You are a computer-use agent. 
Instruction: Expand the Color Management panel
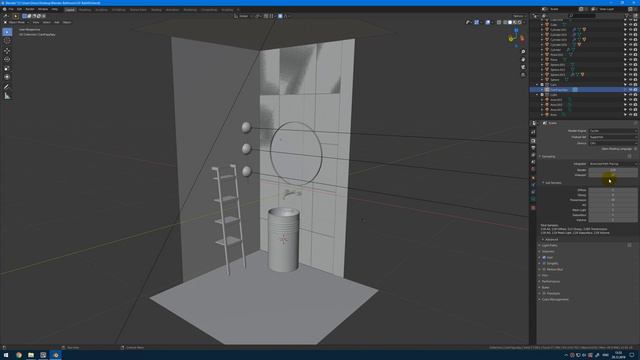pos(554,300)
